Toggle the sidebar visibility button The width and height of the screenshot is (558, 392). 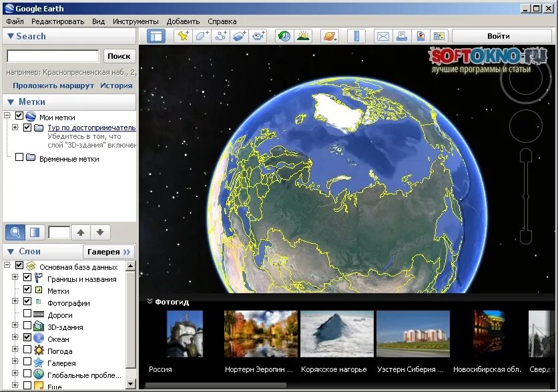pyautogui.click(x=156, y=36)
